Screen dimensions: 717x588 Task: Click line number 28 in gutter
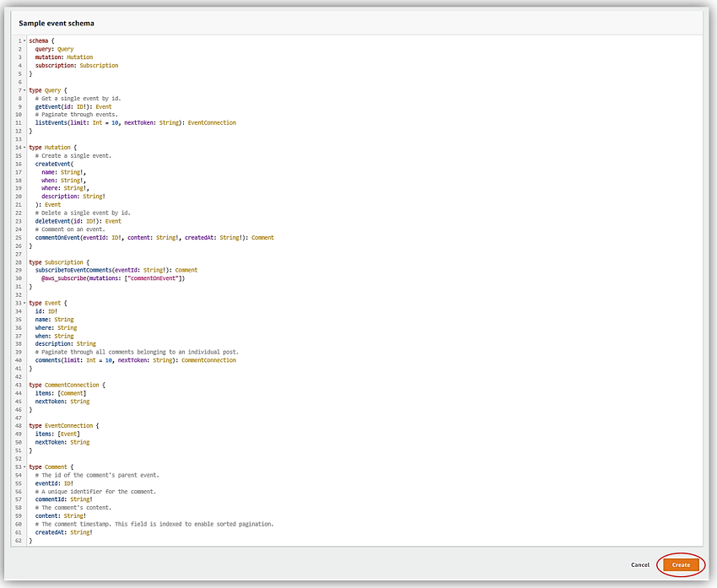pyautogui.click(x=18, y=262)
